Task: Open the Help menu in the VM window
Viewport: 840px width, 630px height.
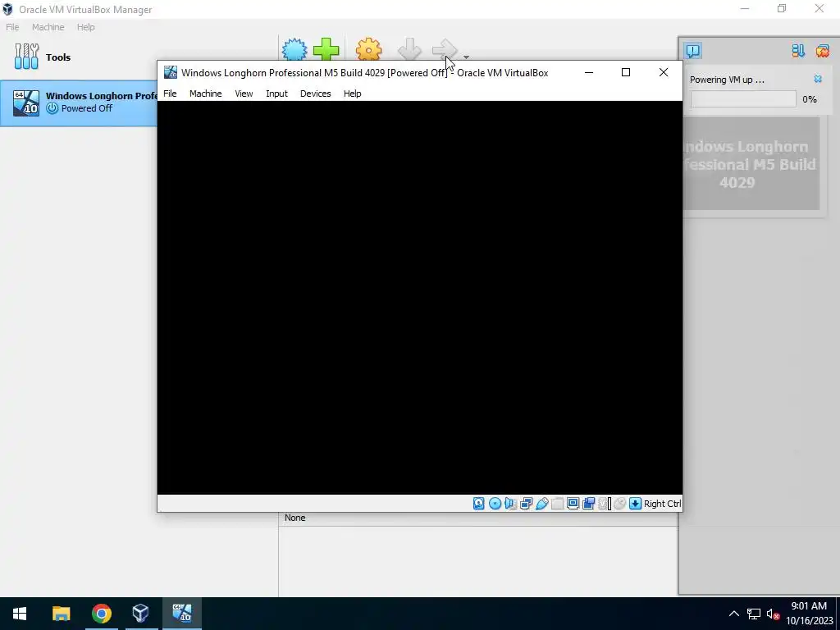Action: [x=352, y=94]
